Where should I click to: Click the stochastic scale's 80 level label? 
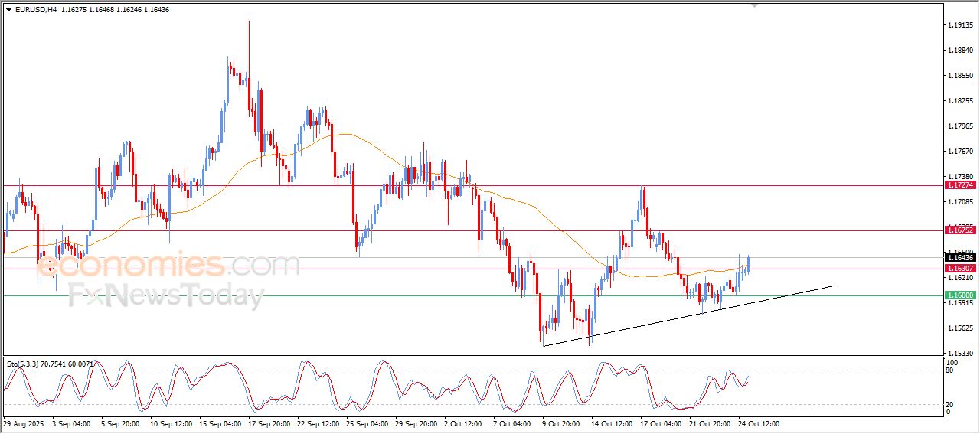[951, 370]
